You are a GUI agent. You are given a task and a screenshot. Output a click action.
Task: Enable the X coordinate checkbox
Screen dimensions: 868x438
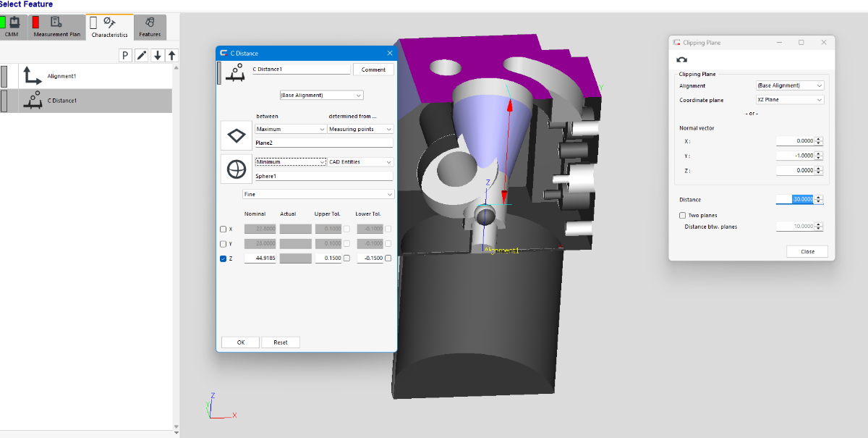(x=223, y=229)
